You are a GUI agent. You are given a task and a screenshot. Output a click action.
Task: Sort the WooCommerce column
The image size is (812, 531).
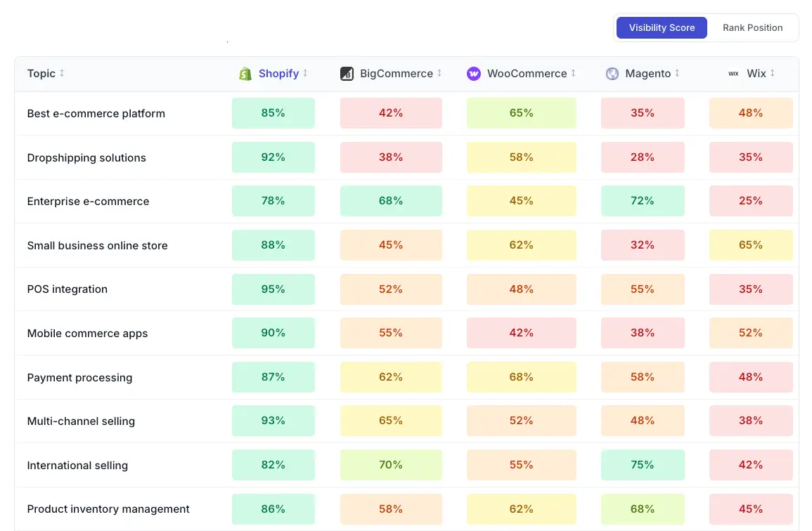click(574, 73)
